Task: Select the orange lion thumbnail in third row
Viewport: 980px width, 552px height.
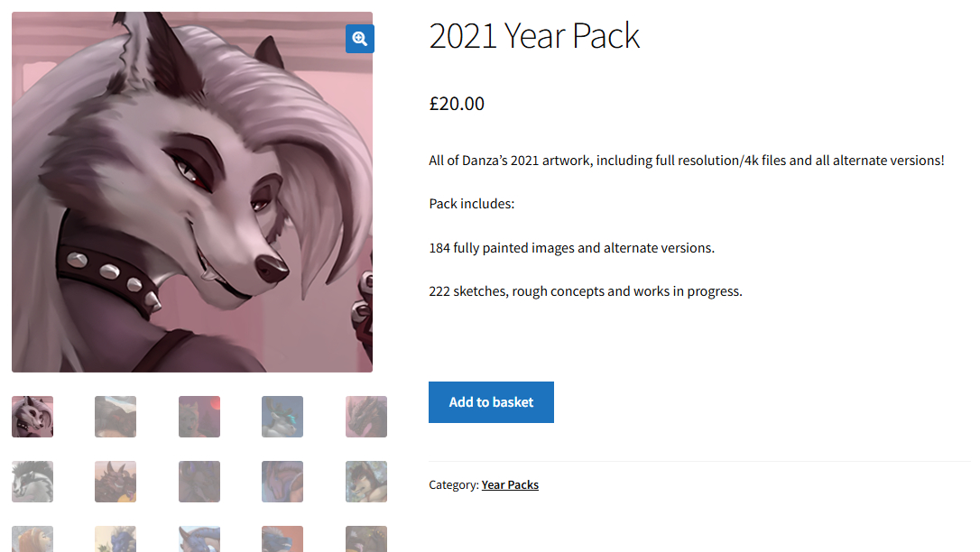Action: 32,539
